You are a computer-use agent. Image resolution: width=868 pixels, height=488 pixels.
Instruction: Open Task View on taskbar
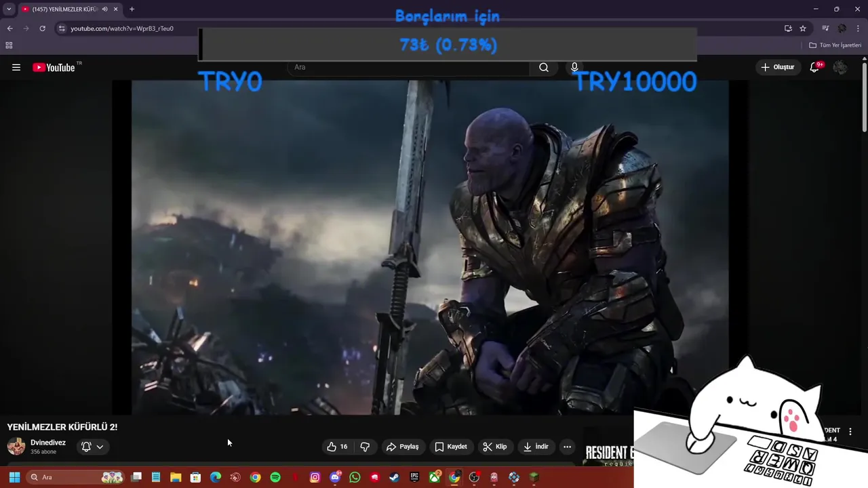coord(136,477)
